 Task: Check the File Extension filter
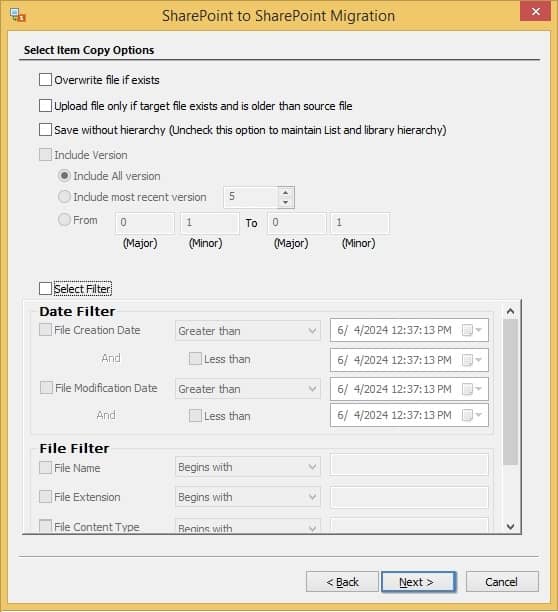click(45, 496)
